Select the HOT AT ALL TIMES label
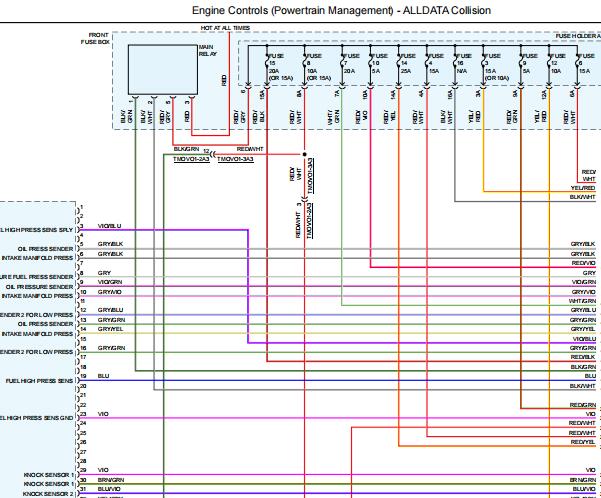Image resolution: width=601 pixels, height=498 pixels. coord(225,28)
